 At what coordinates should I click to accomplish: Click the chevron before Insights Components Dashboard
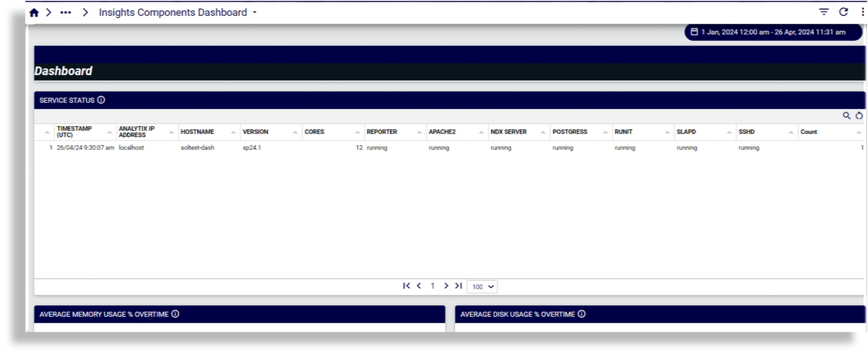pos(85,13)
